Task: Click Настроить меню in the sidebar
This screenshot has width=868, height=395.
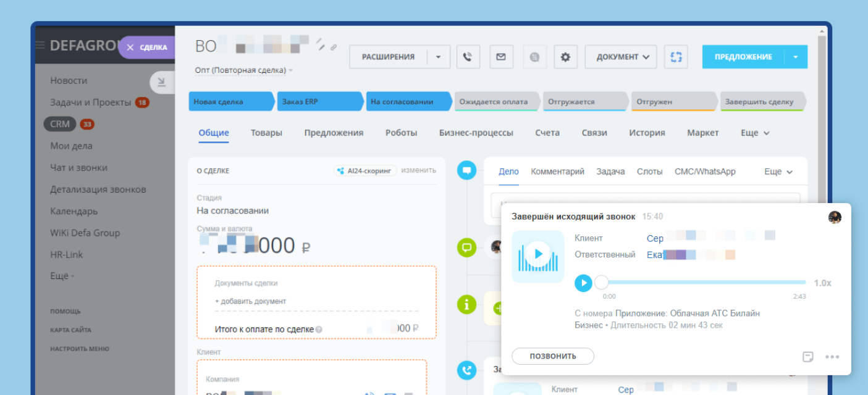Action: tap(80, 349)
